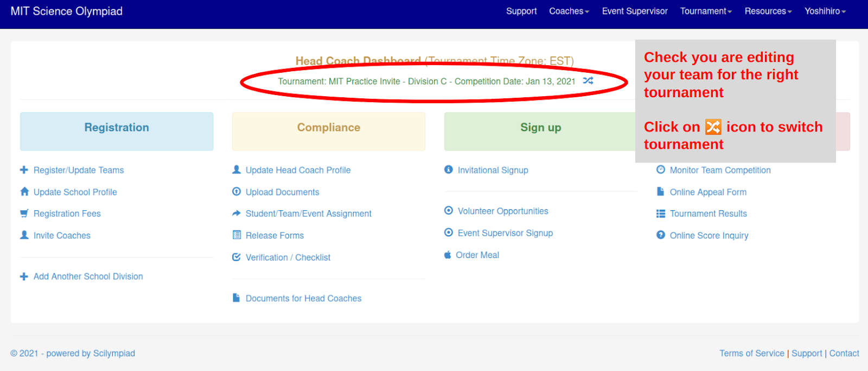Open Event Supervisor in the navbar
The width and height of the screenshot is (868, 371).
(x=635, y=11)
